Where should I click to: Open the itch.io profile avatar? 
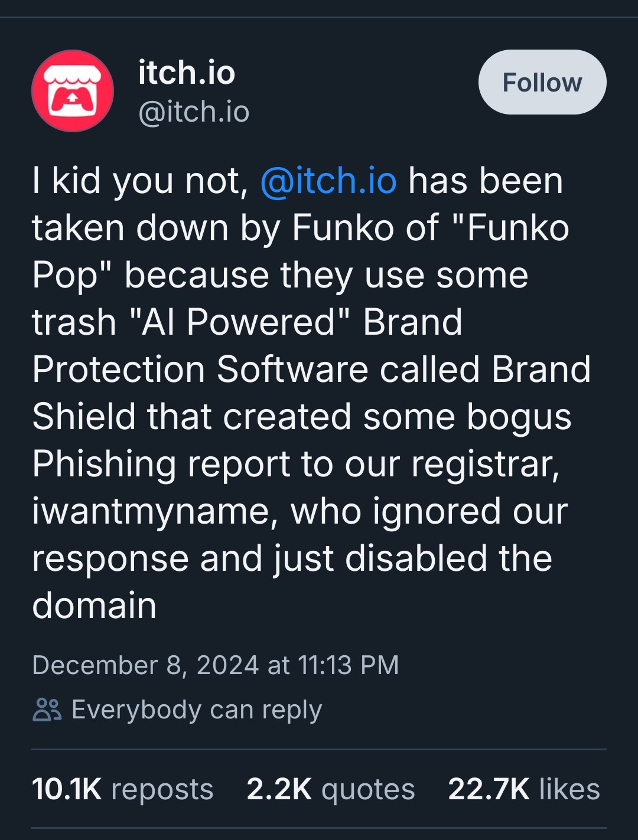[73, 91]
